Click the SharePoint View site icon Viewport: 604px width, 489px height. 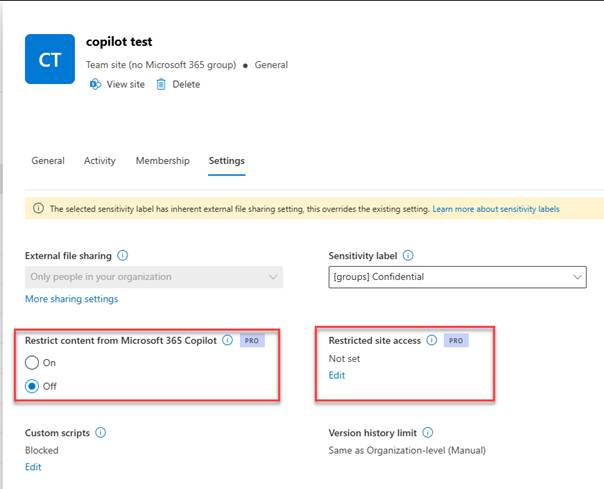[95, 85]
